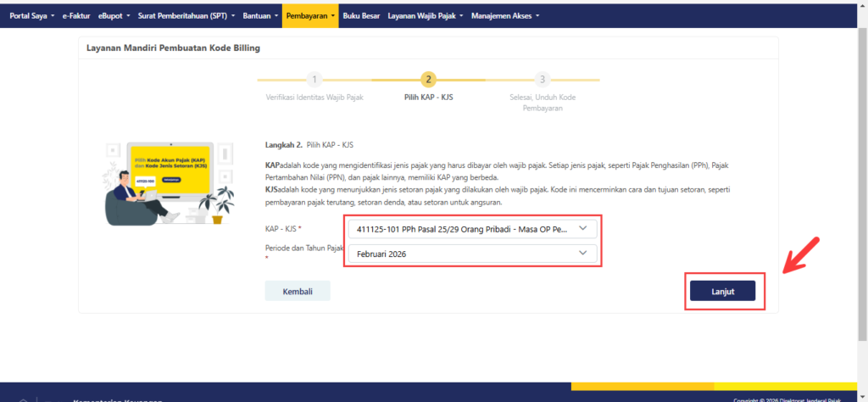Open the Portal Saya menu
This screenshot has height=402, width=868.
click(x=32, y=15)
